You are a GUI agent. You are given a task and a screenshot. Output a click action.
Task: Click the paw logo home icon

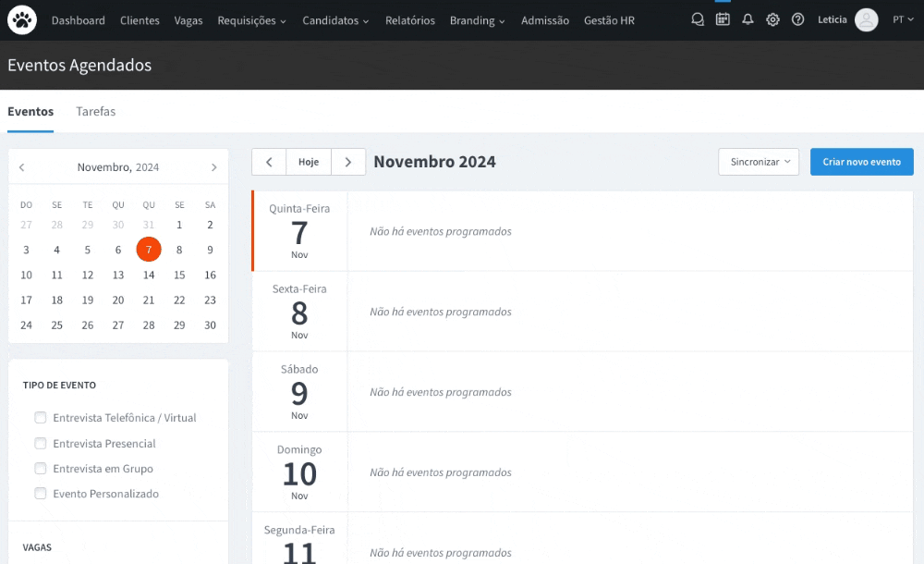(22, 19)
